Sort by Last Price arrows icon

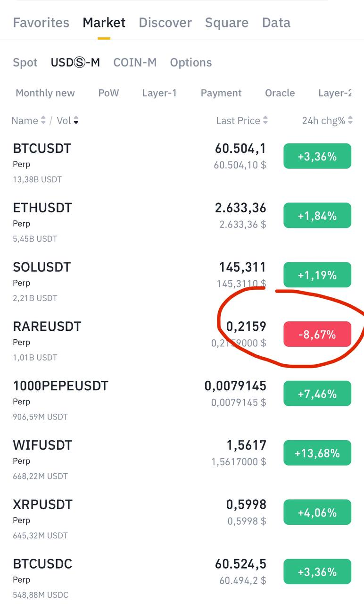[265, 121]
